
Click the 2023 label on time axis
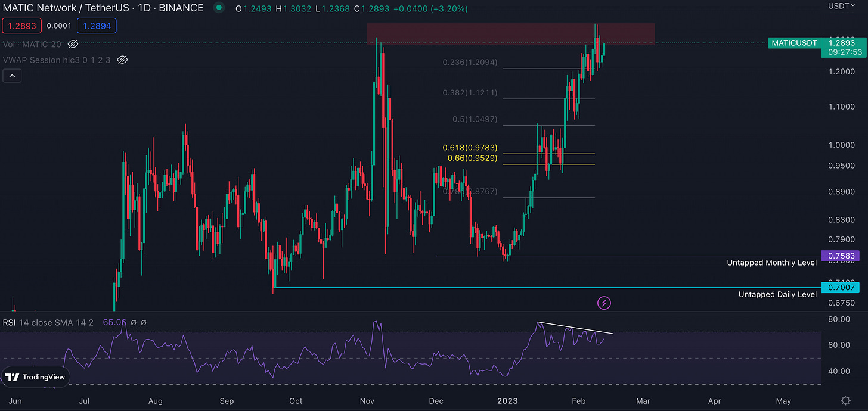tap(507, 401)
